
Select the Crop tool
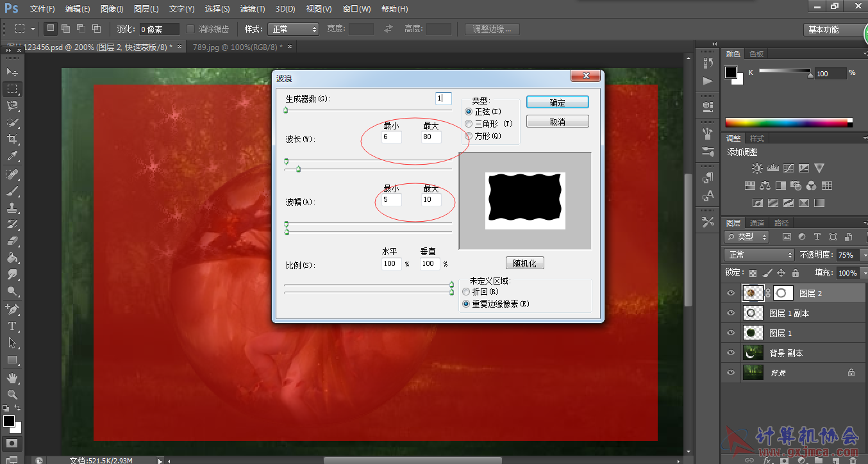coord(12,139)
